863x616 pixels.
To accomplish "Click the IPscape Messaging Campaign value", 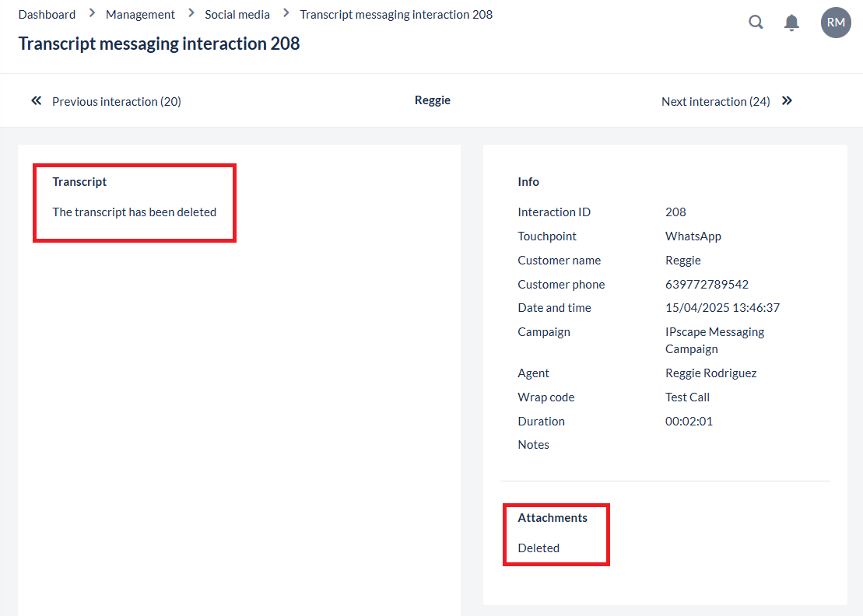I will pyautogui.click(x=714, y=341).
